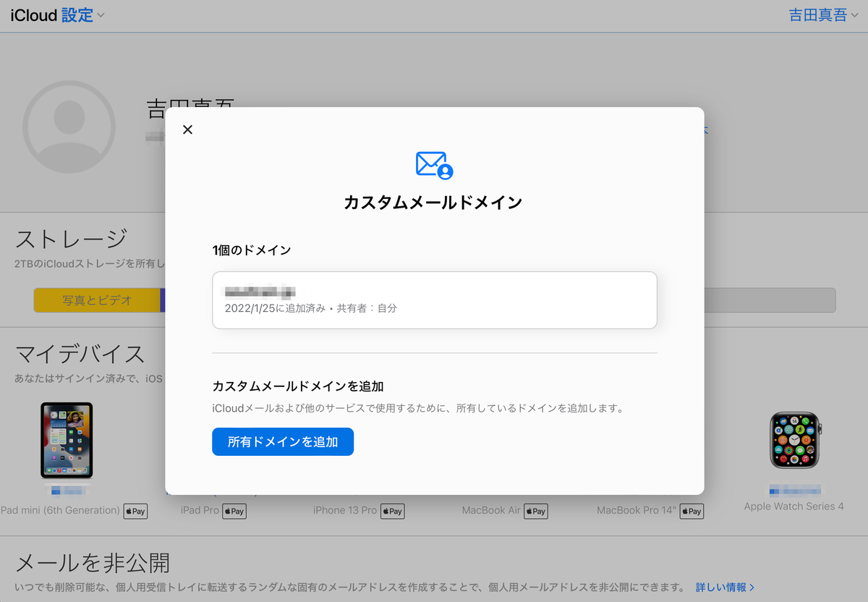This screenshot has width=868, height=602.
Task: Click Apple Pay badge next to iPad mini
Action: point(135,511)
